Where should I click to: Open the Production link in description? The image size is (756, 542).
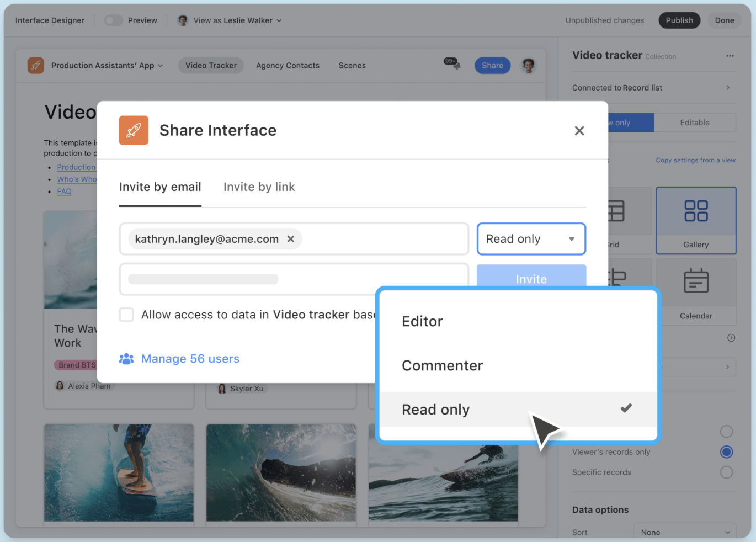click(77, 167)
